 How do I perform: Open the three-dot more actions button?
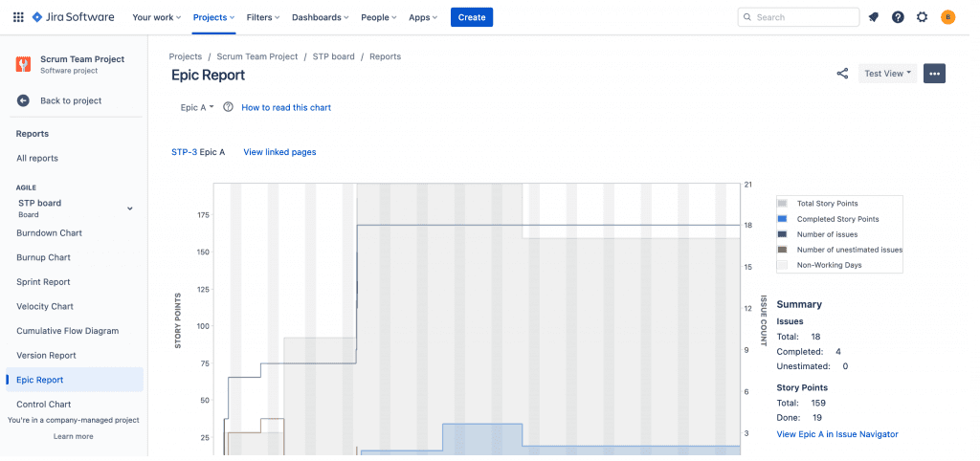[934, 74]
